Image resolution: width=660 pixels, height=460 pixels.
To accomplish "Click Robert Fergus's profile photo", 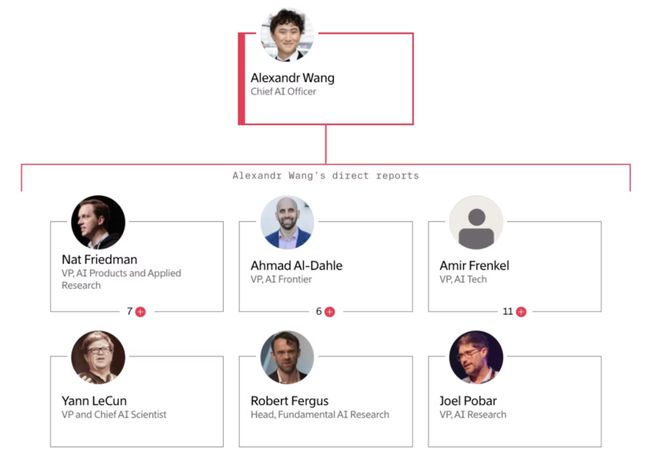I will click(x=287, y=357).
